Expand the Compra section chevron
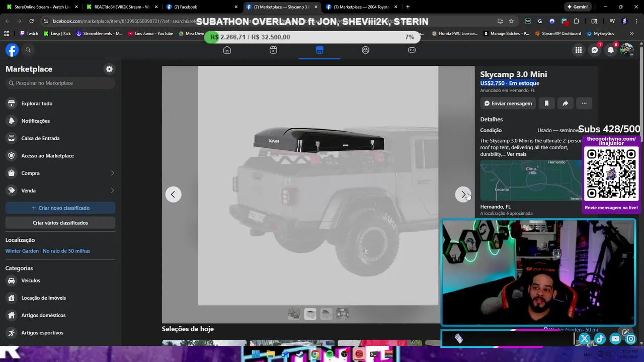The image size is (644, 362). pyautogui.click(x=112, y=173)
